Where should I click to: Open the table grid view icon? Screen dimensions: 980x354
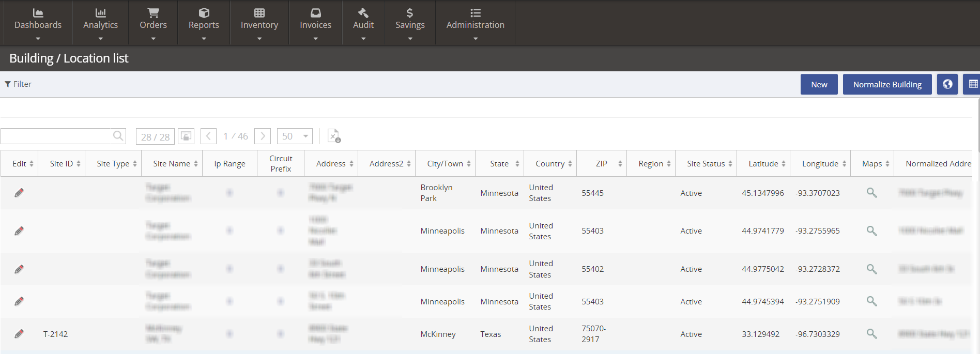point(972,84)
